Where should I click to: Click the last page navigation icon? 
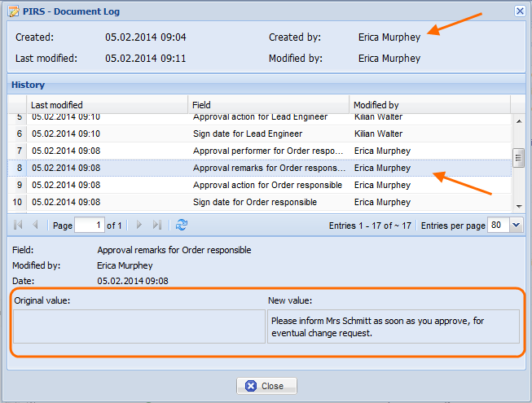coord(157,225)
